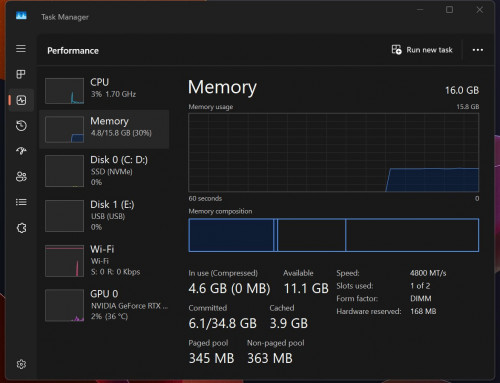This screenshot has height=383, width=500.
Task: Click the Free segment of memory composition
Action: tap(412, 235)
